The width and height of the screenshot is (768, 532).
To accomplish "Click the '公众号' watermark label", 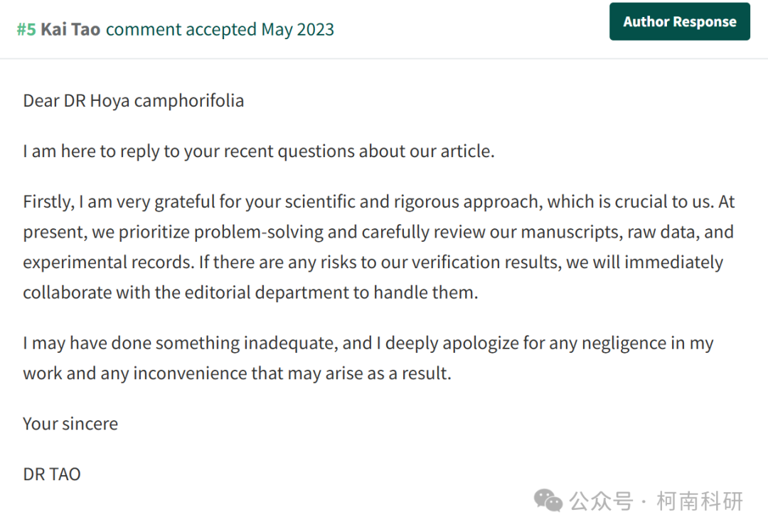I will click(x=601, y=501).
